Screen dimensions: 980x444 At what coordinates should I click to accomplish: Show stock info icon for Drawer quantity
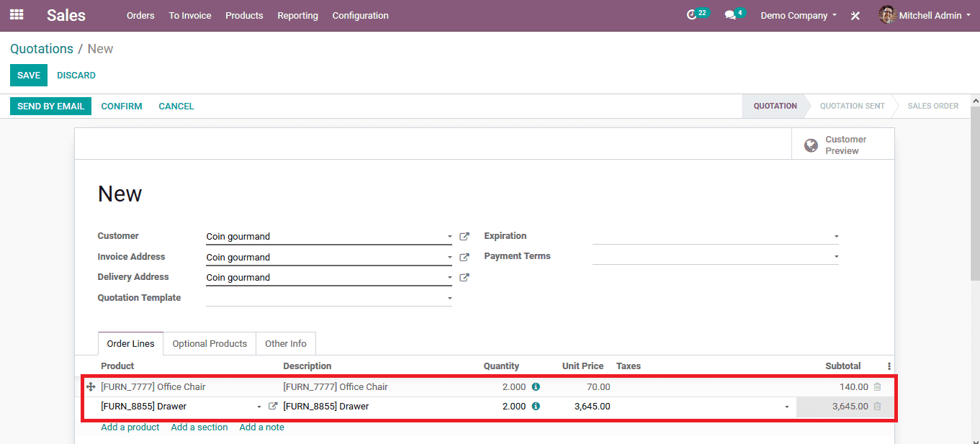pyautogui.click(x=536, y=406)
